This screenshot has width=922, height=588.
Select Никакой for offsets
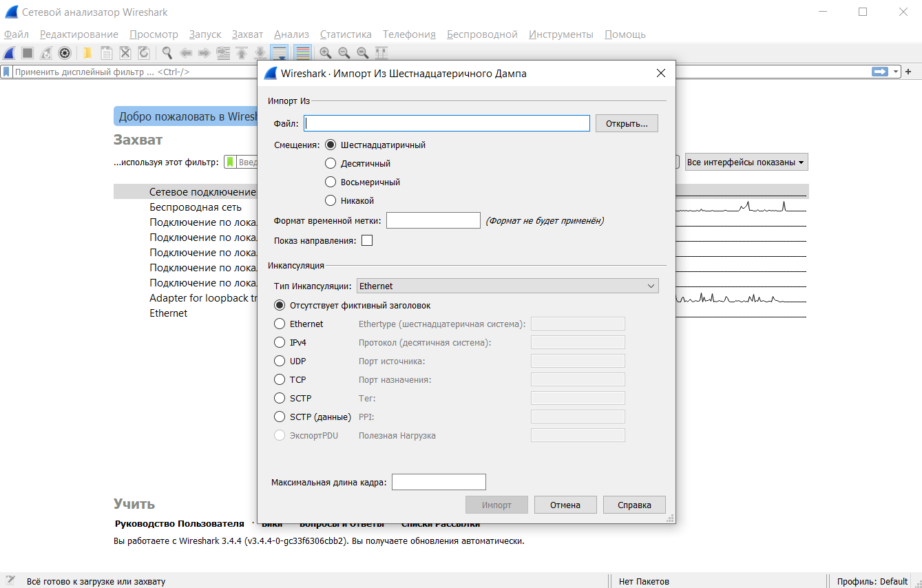pyautogui.click(x=331, y=201)
